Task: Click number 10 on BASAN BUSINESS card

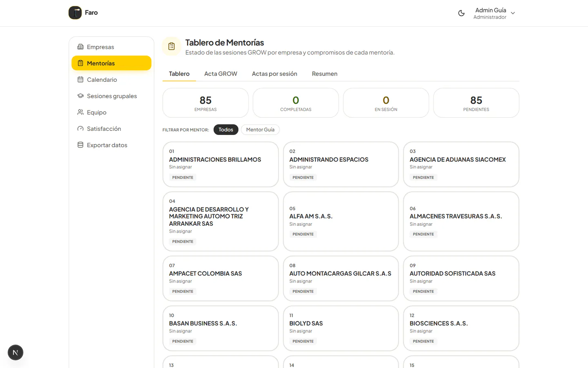Action: pyautogui.click(x=171, y=316)
